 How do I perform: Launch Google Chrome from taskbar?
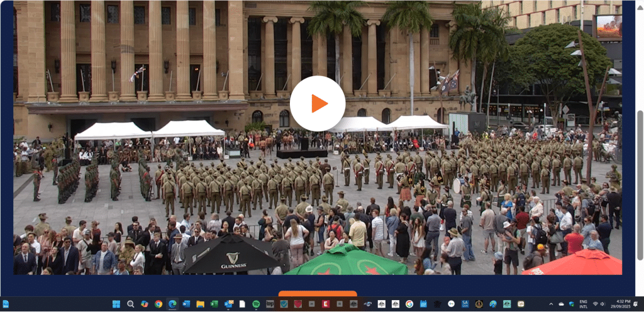[x=158, y=304]
